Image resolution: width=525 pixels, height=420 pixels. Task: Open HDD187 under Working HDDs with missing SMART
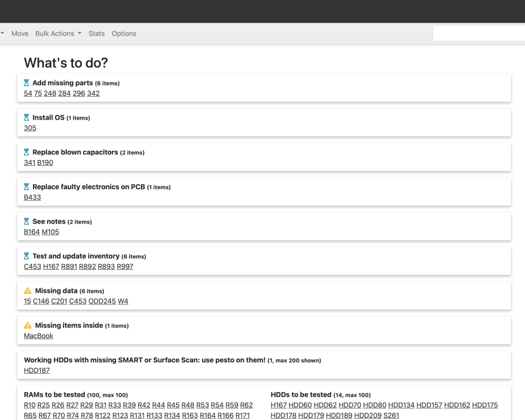(x=37, y=371)
